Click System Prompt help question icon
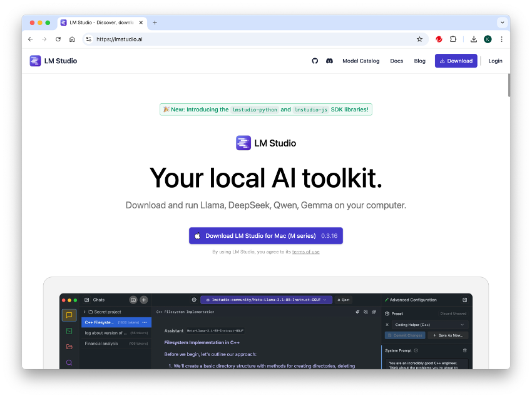Viewport: 532px width, 398px height. point(416,351)
